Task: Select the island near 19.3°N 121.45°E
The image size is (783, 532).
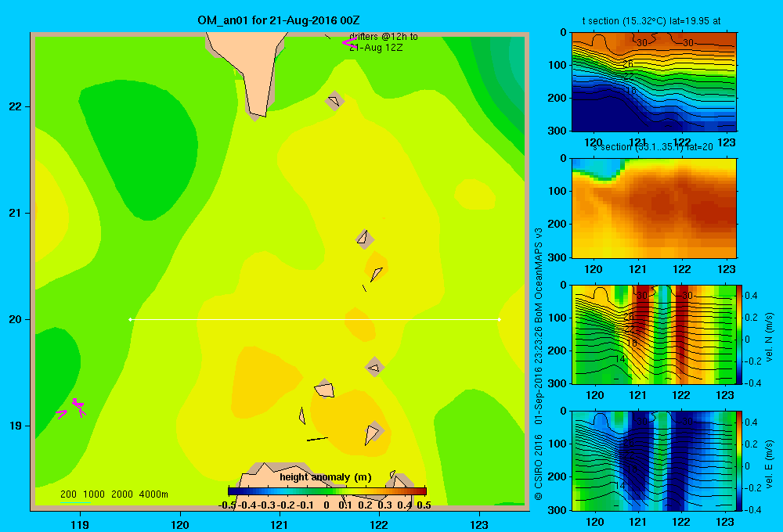Action: click(324, 390)
